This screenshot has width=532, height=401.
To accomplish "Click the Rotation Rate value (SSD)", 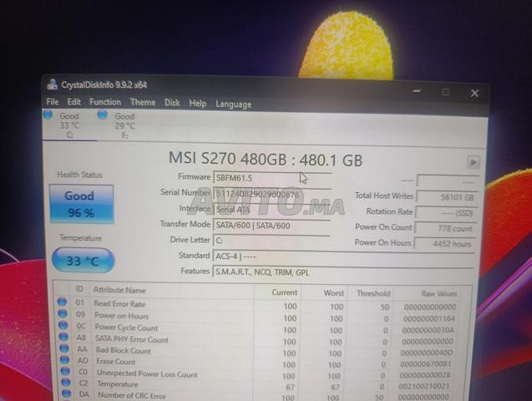I will tap(447, 213).
